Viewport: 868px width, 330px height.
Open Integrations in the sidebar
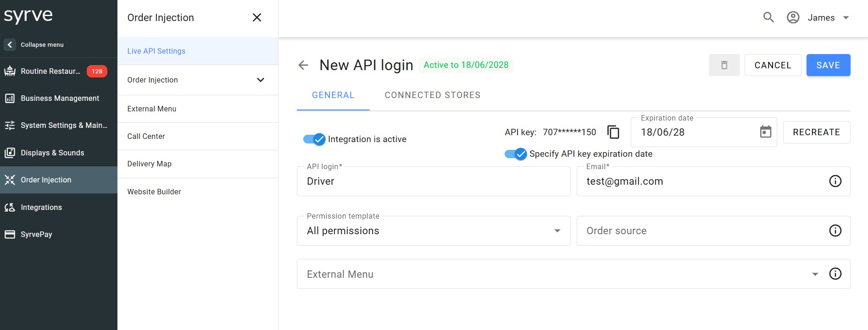point(59,207)
